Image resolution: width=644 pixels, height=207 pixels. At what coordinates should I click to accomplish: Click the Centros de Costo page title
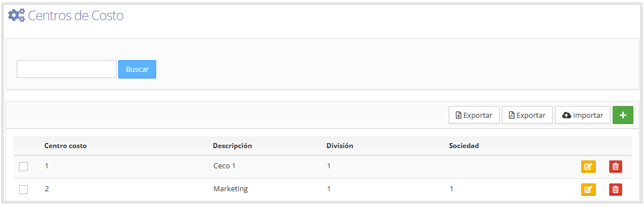(76, 16)
